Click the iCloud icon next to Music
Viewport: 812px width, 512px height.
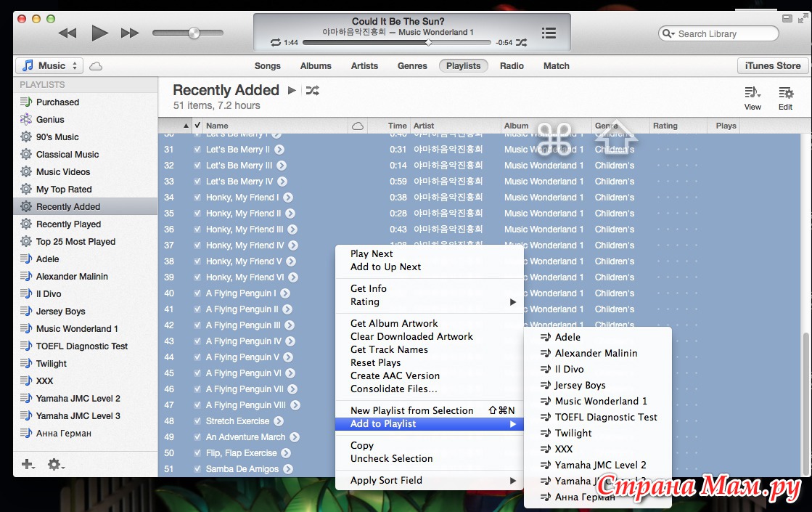tap(96, 66)
